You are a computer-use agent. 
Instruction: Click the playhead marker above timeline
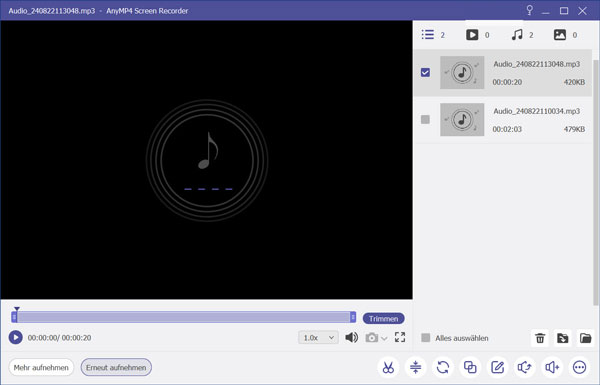coord(16,309)
